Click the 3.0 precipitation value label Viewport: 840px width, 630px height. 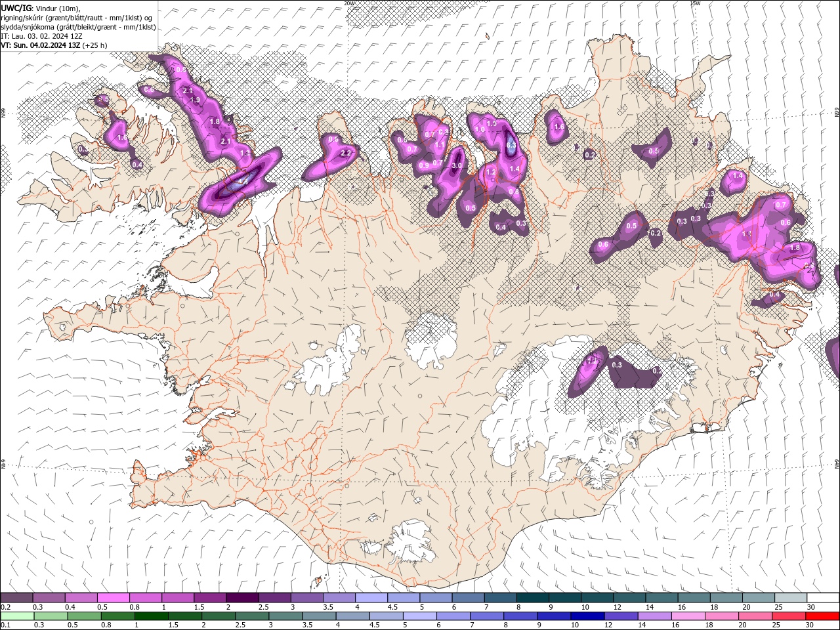(457, 166)
